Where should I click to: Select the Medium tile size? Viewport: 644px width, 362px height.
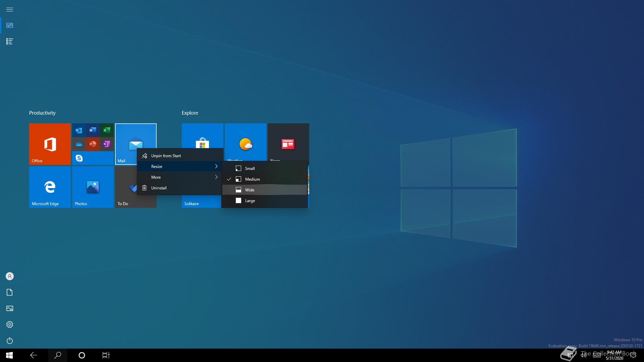(265, 179)
